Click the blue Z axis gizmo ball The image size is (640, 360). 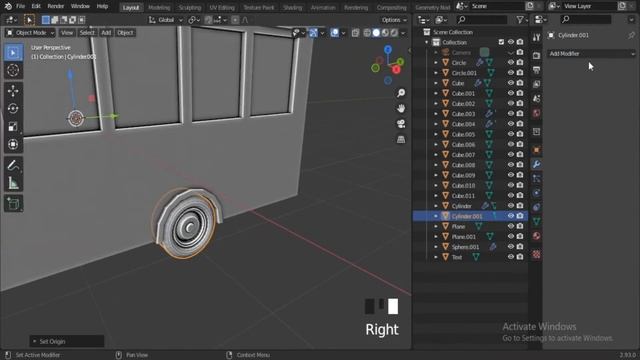388,49
